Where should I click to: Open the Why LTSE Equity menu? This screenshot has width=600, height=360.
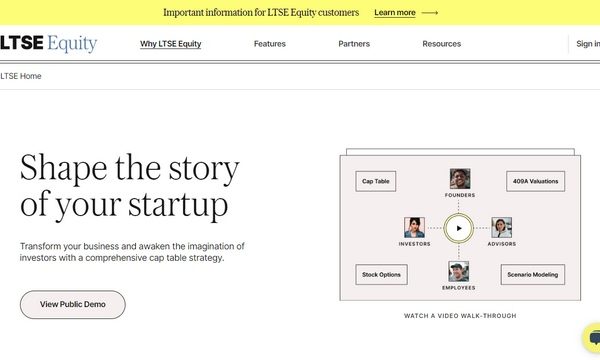[x=170, y=44]
